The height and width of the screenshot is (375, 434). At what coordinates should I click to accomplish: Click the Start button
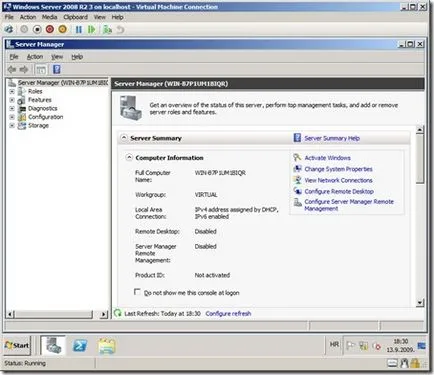[x=17, y=346]
